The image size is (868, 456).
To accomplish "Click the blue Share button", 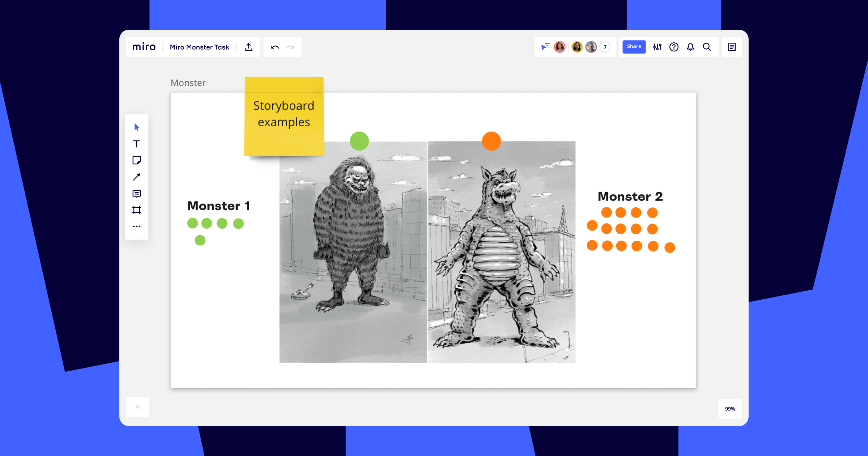I will pyautogui.click(x=634, y=47).
